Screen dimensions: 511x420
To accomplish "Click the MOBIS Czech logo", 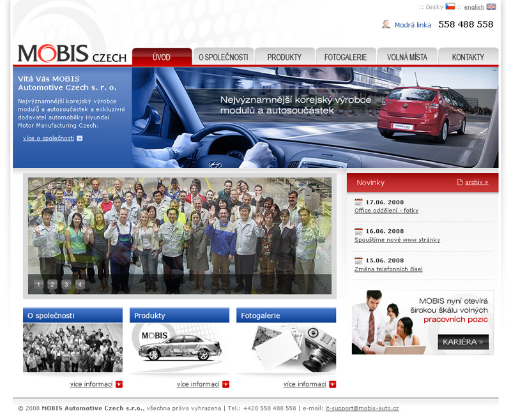I will coord(72,54).
